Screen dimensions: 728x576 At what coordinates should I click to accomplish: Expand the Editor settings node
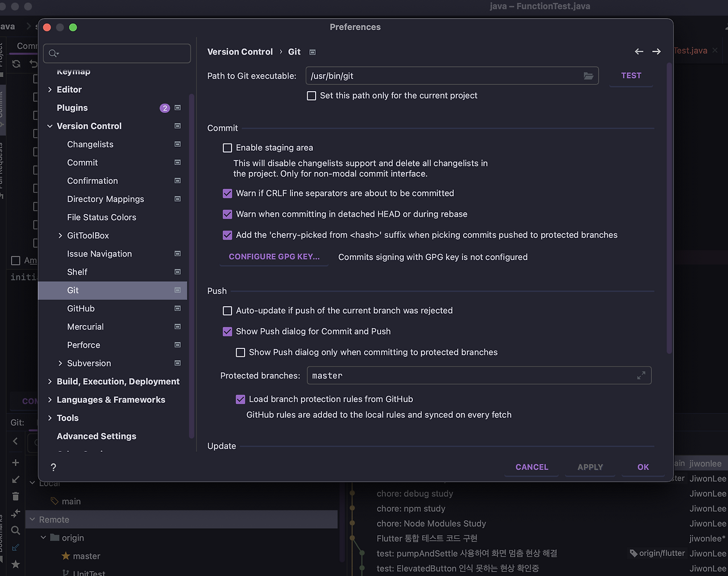tap(50, 89)
